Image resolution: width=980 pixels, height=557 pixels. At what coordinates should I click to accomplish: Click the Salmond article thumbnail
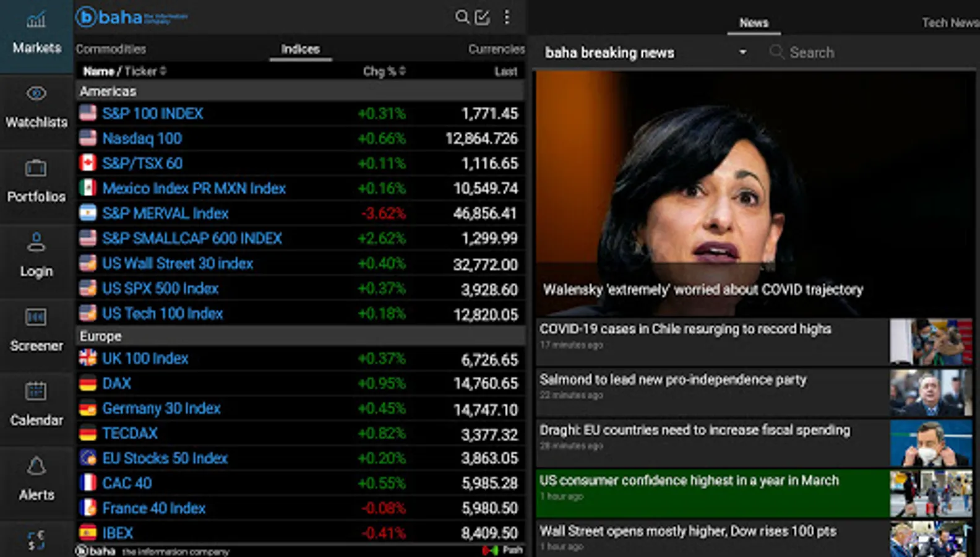pos(931,392)
